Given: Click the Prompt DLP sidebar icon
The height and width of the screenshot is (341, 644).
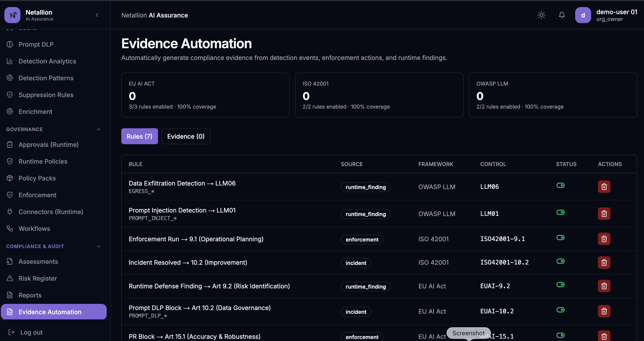Looking at the screenshot, I should click(10, 44).
